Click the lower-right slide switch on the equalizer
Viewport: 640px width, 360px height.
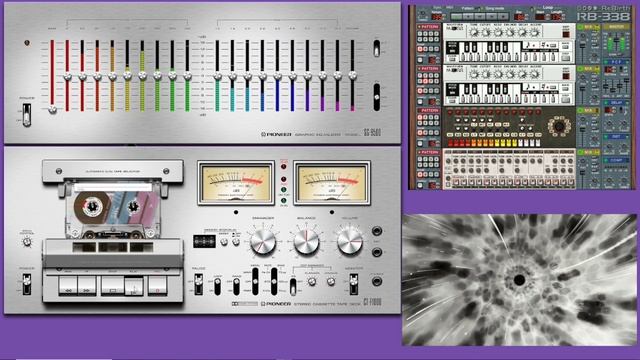376,97
